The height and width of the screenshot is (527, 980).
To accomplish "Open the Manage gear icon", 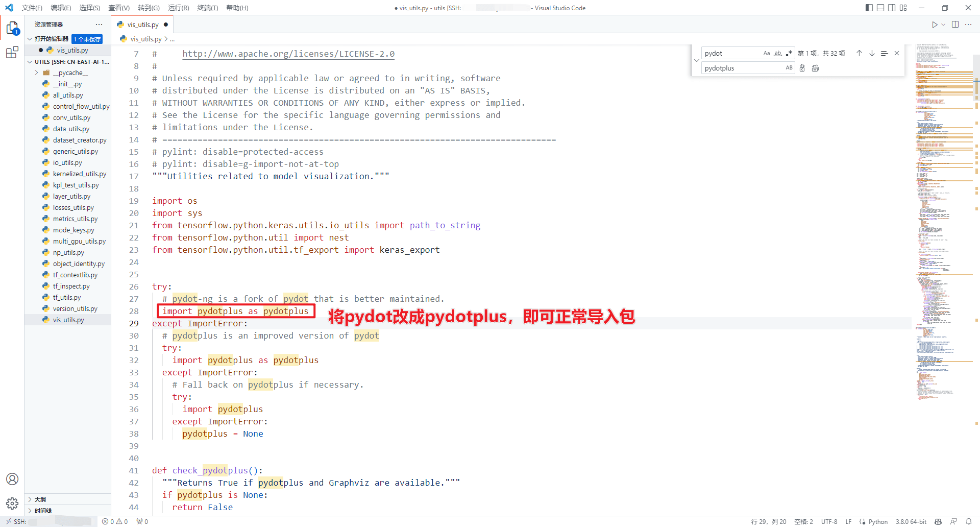I will click(x=12, y=504).
